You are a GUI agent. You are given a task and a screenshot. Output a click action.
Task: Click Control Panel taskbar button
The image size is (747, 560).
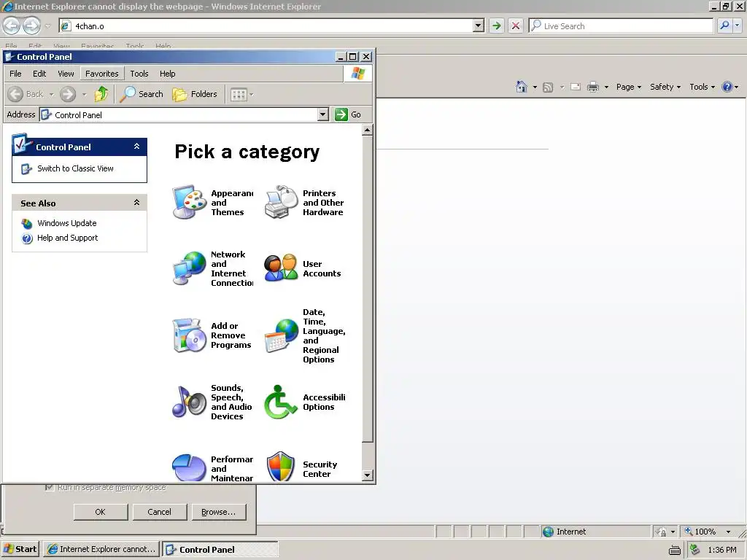coord(220,550)
